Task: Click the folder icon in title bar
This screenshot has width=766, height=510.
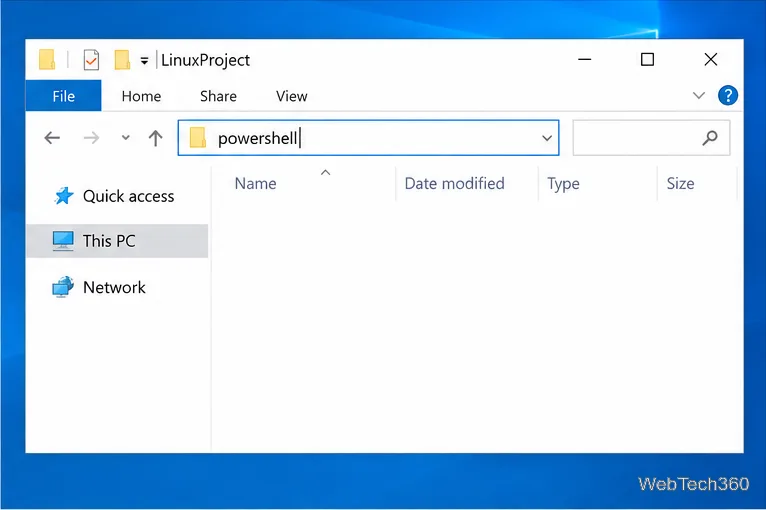Action: click(47, 60)
